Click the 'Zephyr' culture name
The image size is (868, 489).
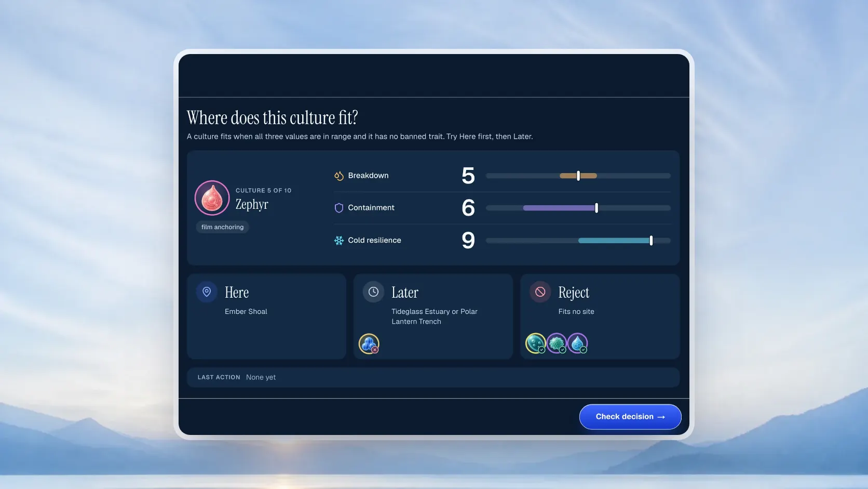(252, 204)
